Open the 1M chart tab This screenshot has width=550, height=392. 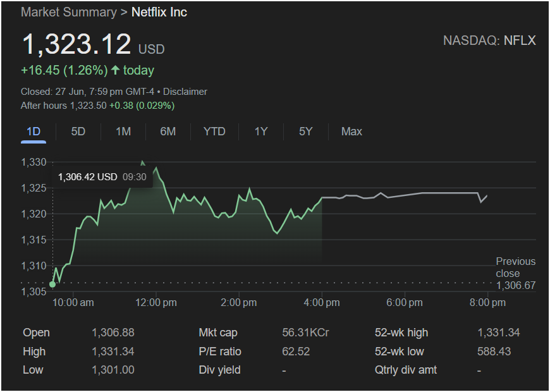(123, 132)
